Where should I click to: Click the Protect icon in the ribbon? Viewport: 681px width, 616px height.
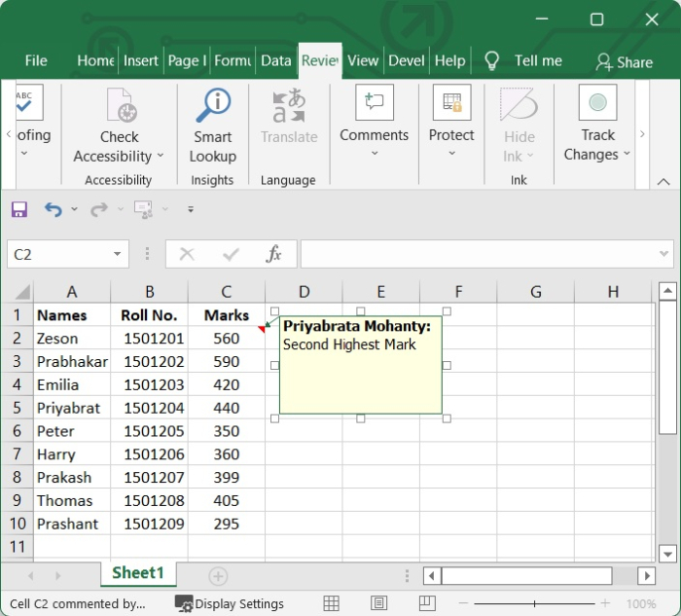point(451,104)
